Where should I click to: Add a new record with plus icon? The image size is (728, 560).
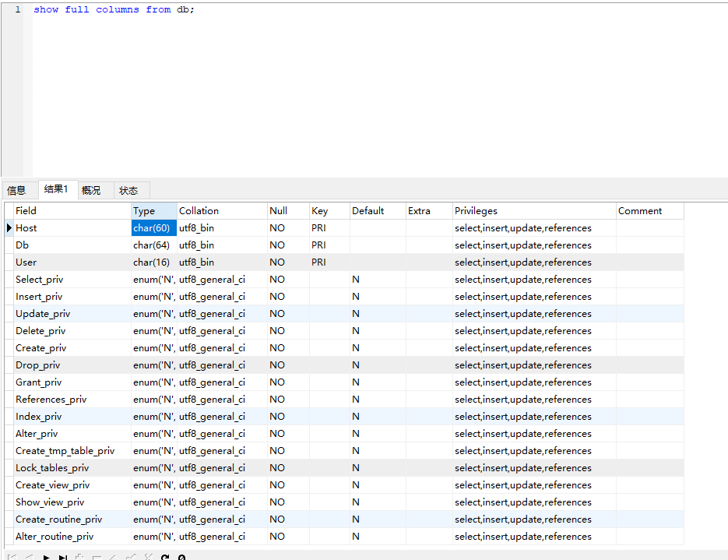point(80,557)
